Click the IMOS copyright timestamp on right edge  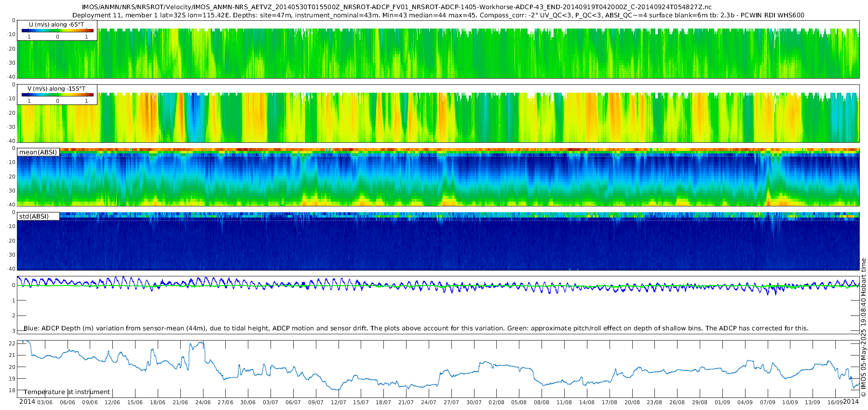pos(863,328)
